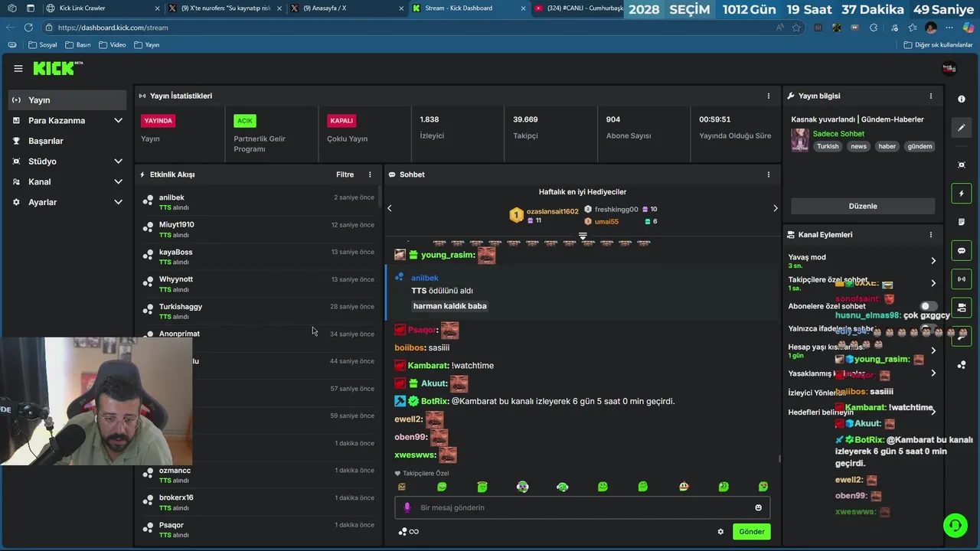Bookmark page with star icon
Screen dimensions: 980x551
point(797,28)
